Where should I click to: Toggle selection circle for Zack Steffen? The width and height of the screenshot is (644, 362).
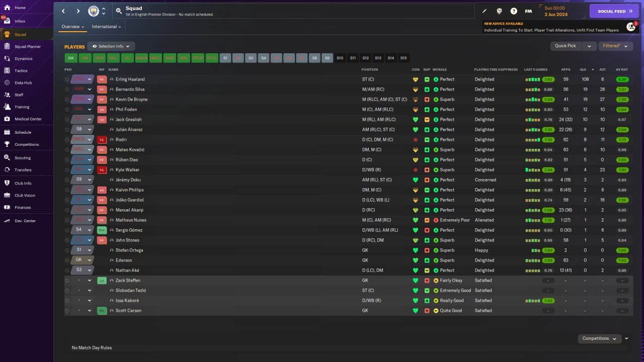coord(67,281)
